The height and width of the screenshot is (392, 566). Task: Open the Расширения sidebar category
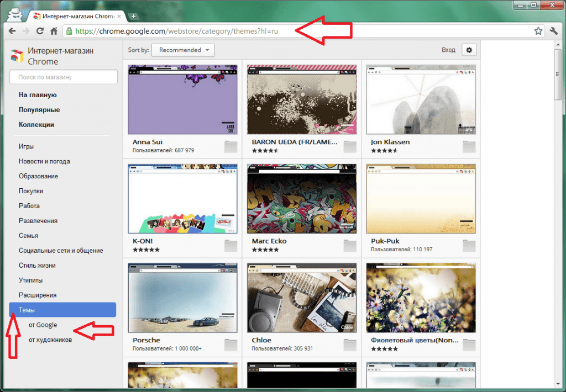[38, 295]
